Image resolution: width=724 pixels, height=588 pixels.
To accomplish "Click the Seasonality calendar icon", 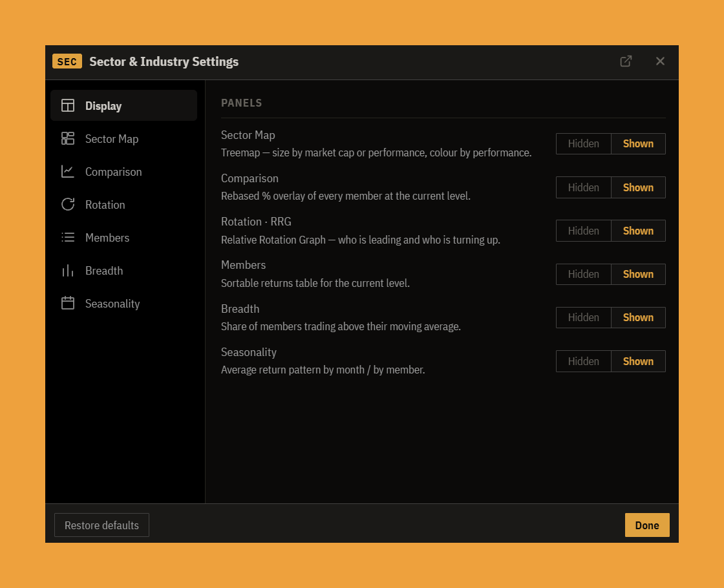I will click(x=68, y=303).
